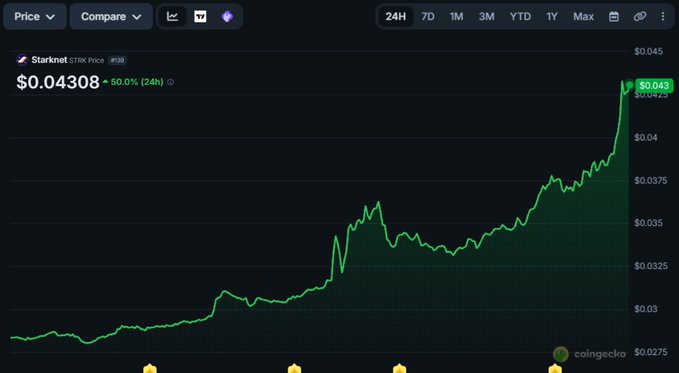The height and width of the screenshot is (373, 679).
Task: Click the $0.04 axis label
Action: (x=646, y=137)
